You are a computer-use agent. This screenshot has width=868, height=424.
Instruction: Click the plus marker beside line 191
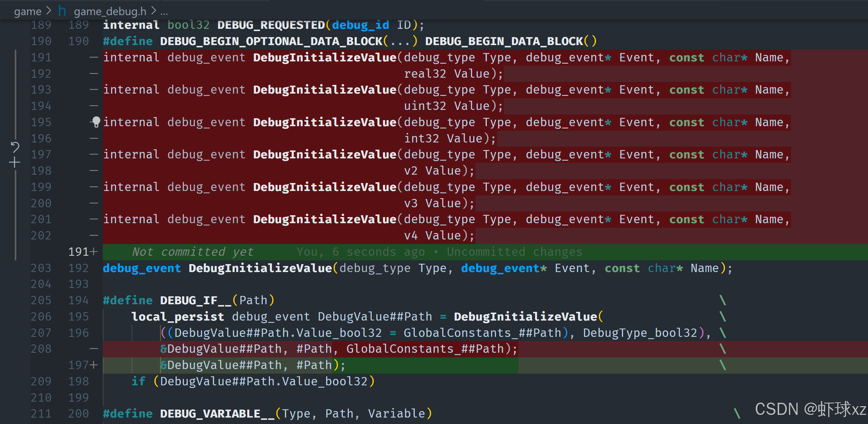click(x=94, y=252)
